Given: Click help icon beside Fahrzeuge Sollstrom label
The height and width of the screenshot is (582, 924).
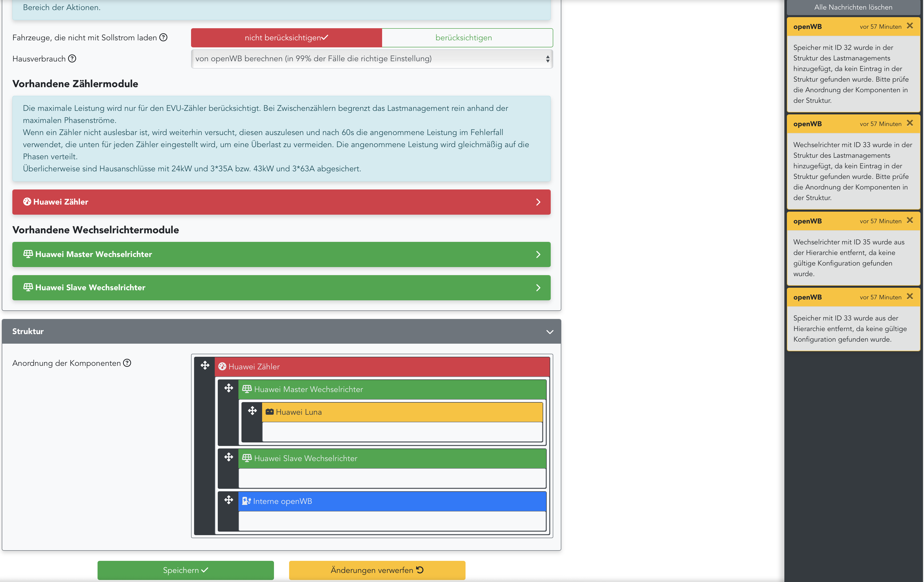Looking at the screenshot, I should click(x=164, y=38).
